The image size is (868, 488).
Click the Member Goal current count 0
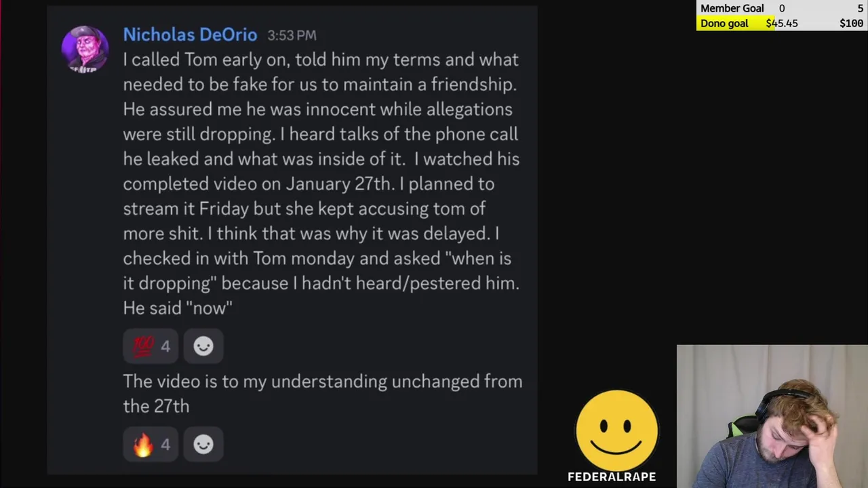(x=782, y=8)
